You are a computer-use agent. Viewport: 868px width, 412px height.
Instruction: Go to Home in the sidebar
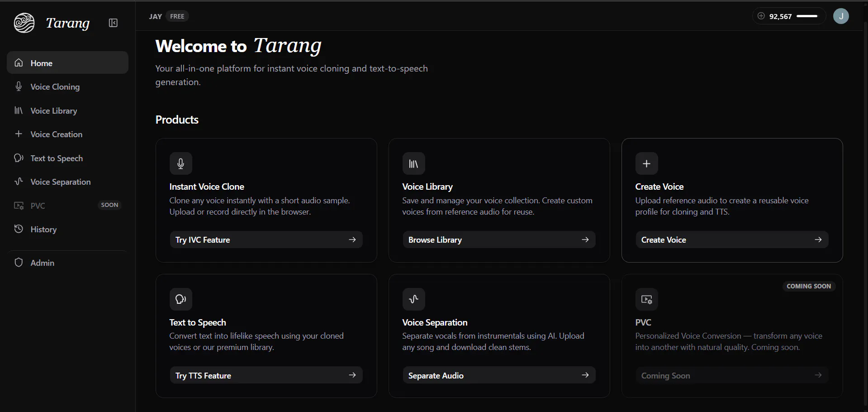[x=67, y=63]
